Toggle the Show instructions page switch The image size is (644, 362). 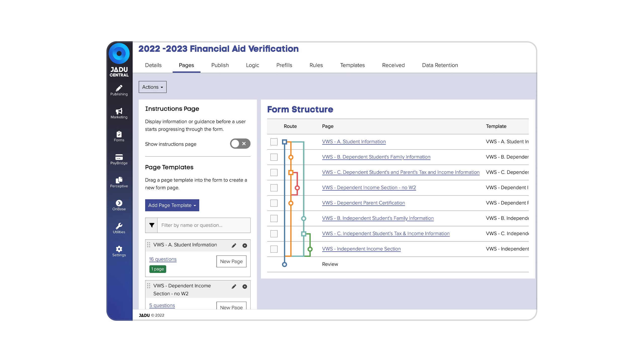[239, 144]
